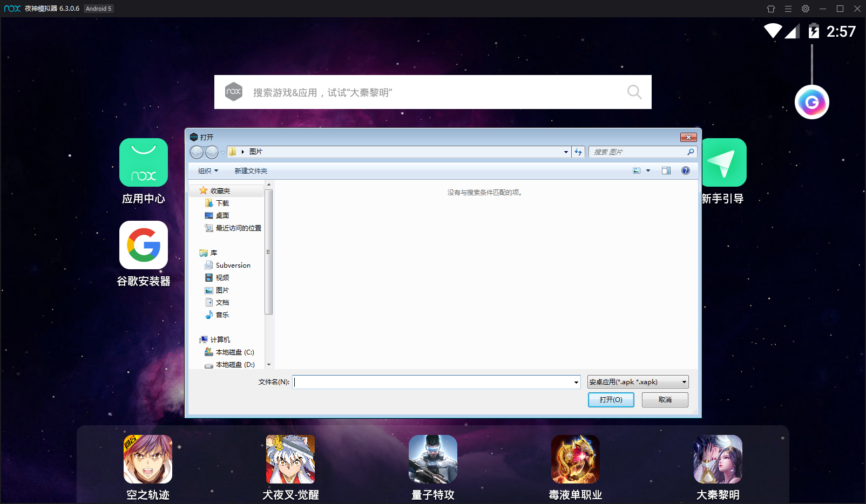Screen dimensions: 866x504
Task: Click 新建文件夹 to create a folder
Action: click(251, 170)
